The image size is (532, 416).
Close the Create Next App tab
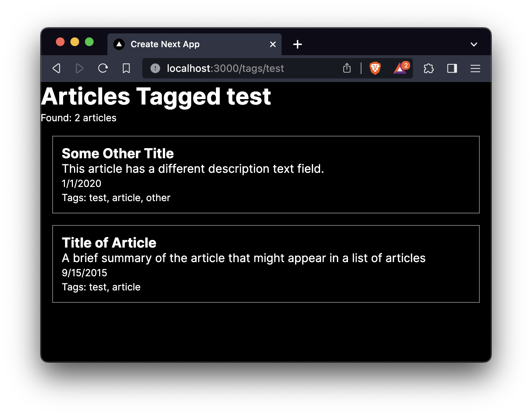tap(273, 44)
